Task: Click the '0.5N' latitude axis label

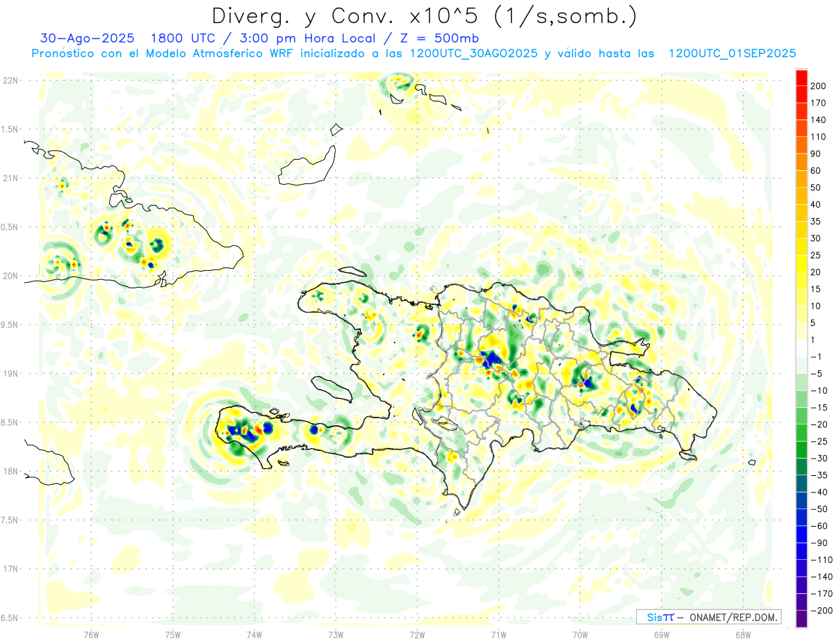Action: point(10,227)
